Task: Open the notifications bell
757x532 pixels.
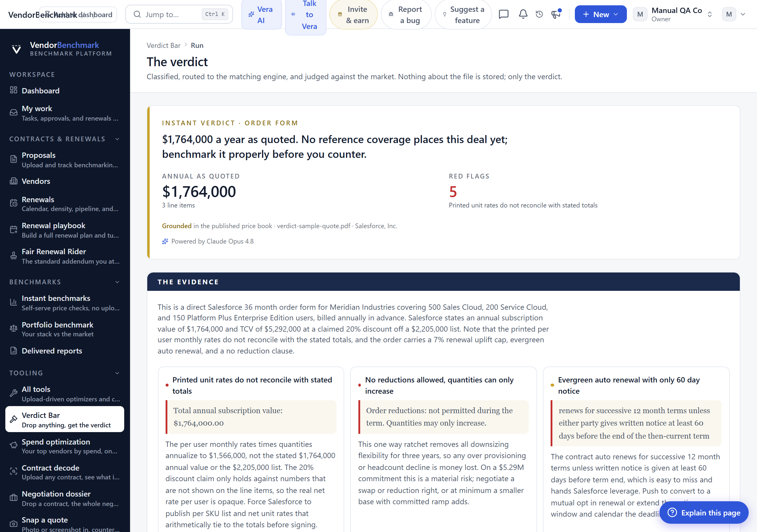Action: [x=523, y=14]
